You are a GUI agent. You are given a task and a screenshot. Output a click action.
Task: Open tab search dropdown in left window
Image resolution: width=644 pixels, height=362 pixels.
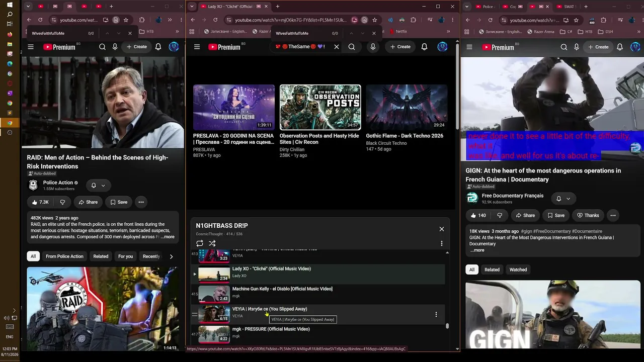[28, 7]
